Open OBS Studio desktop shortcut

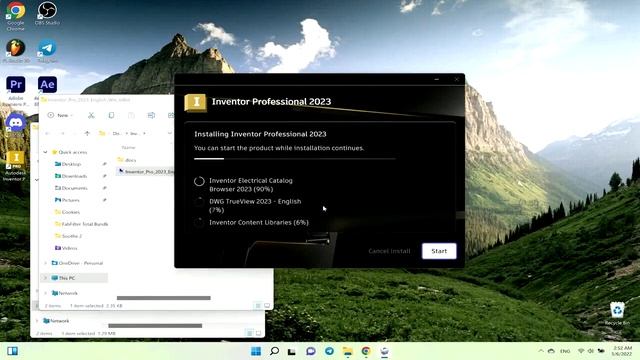47,14
